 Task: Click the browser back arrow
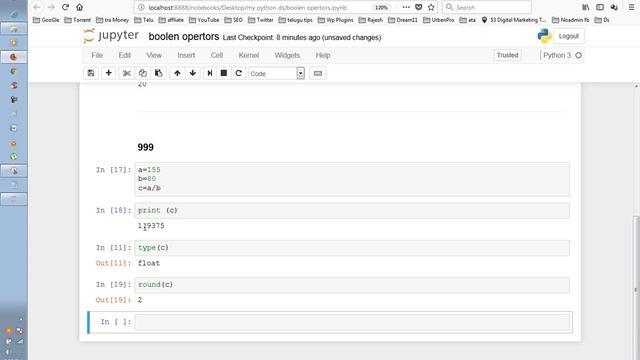(x=37, y=7)
